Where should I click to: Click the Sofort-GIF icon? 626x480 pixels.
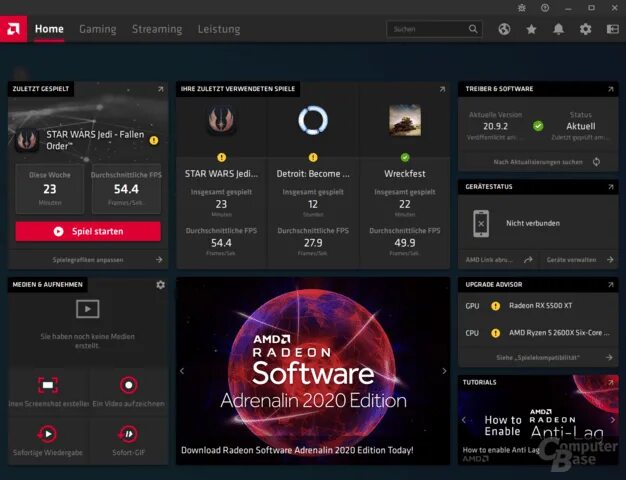129,434
